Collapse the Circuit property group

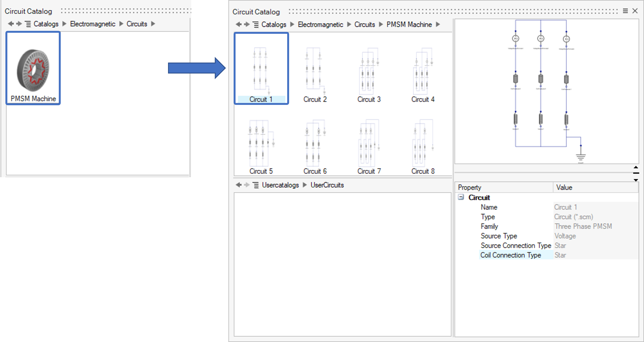tap(461, 197)
